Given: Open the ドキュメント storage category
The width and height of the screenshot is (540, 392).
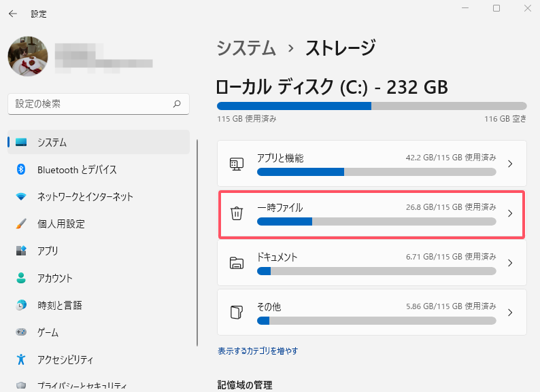Looking at the screenshot, I should coord(372,263).
